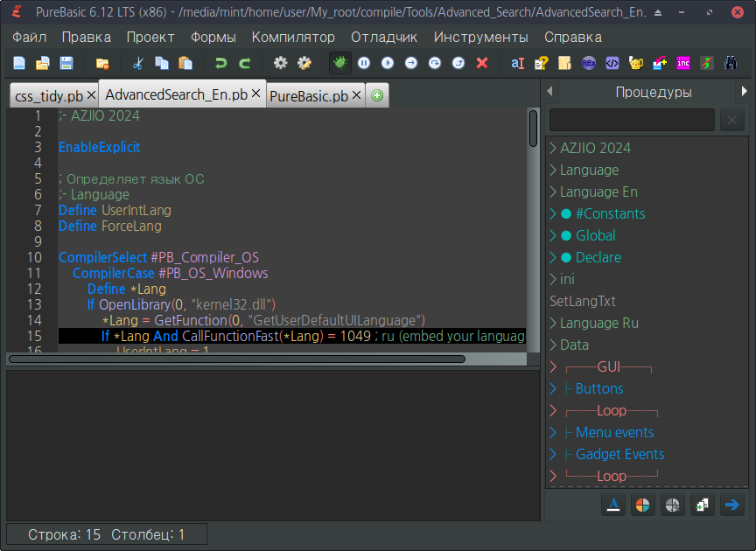Click the Close file folder icon

click(x=102, y=63)
